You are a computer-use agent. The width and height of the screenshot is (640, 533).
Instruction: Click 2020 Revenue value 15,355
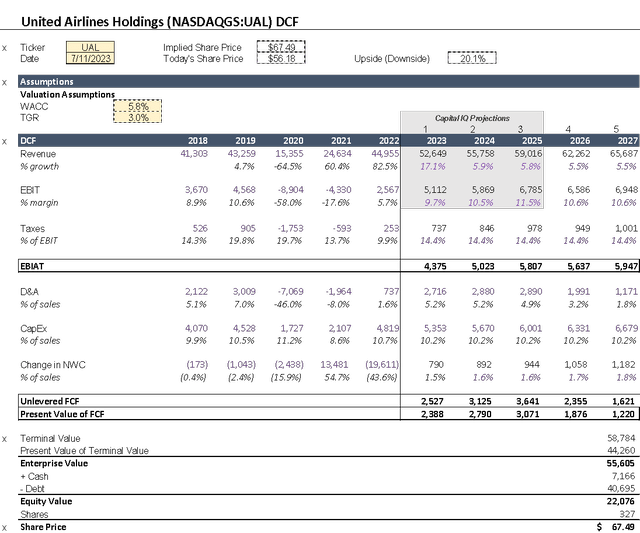pyautogui.click(x=289, y=153)
